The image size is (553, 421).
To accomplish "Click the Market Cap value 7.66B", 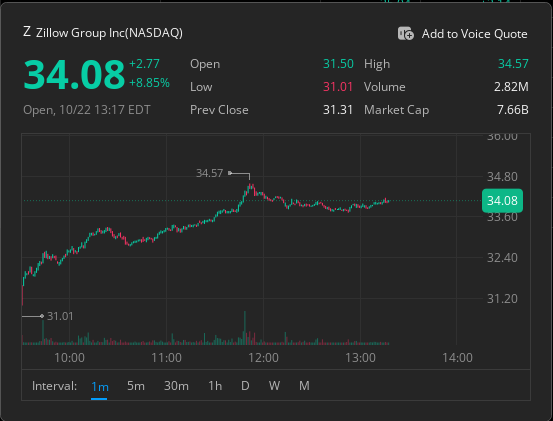I will (513, 110).
